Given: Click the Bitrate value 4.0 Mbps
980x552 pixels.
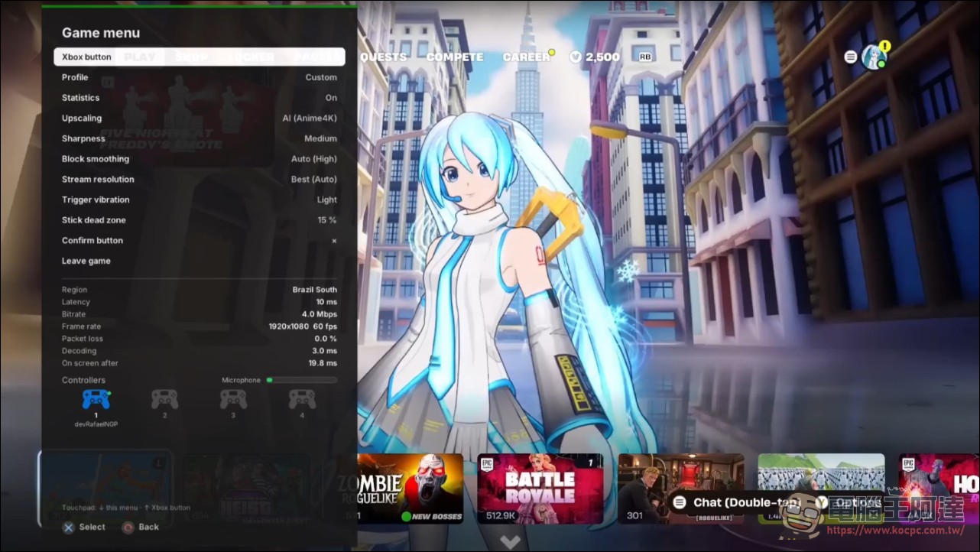Looking at the screenshot, I should 319,314.
